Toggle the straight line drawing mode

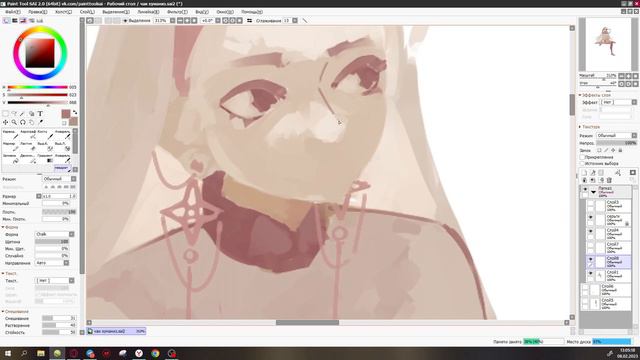(x=304, y=20)
